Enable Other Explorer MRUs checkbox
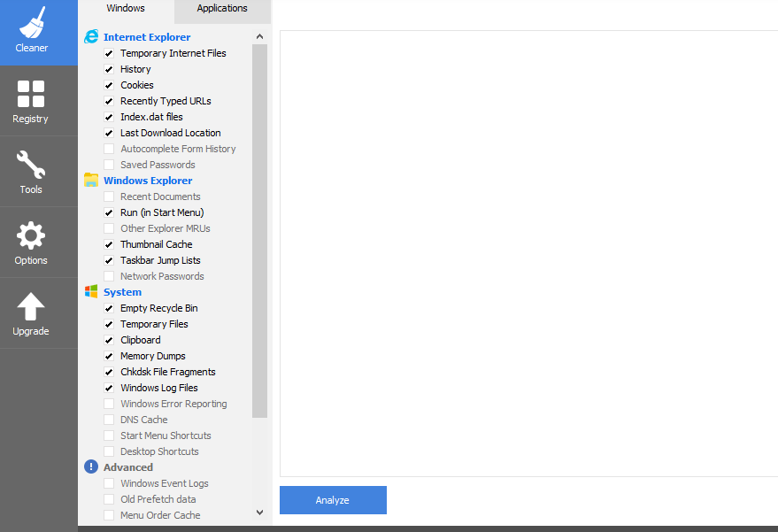 (x=109, y=228)
